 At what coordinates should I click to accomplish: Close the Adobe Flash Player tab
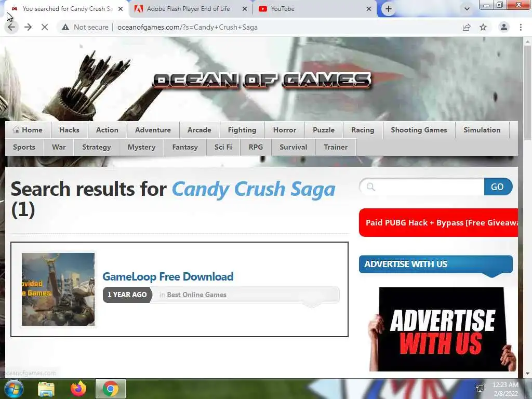point(245,9)
